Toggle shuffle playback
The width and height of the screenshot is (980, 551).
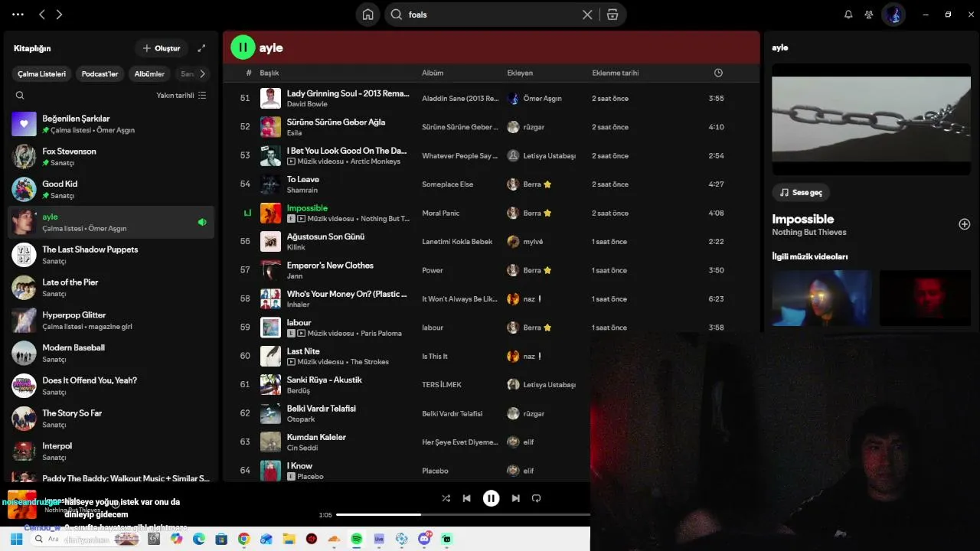tap(446, 498)
